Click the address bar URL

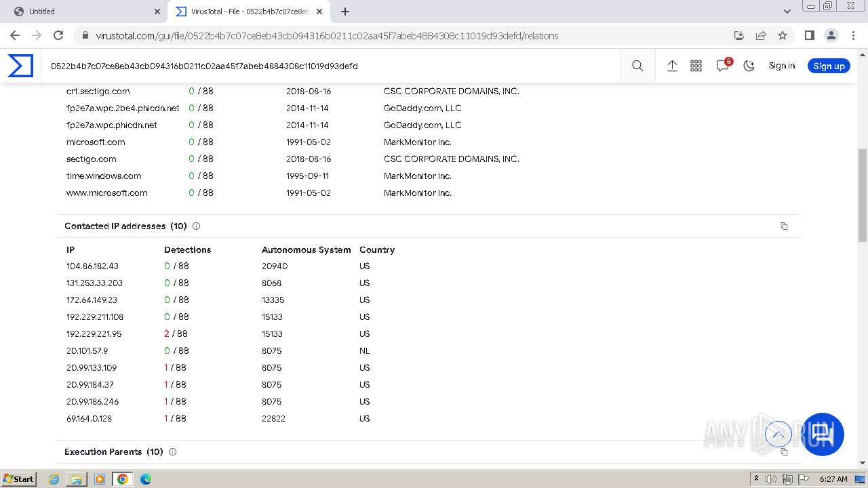pyautogui.click(x=327, y=36)
